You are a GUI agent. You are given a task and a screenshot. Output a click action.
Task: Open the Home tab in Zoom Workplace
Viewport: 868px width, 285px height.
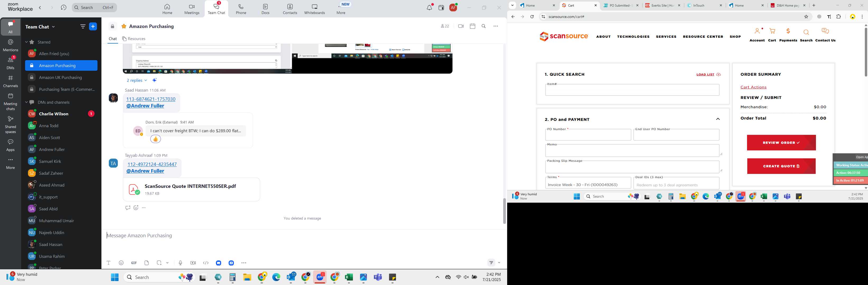[167, 9]
